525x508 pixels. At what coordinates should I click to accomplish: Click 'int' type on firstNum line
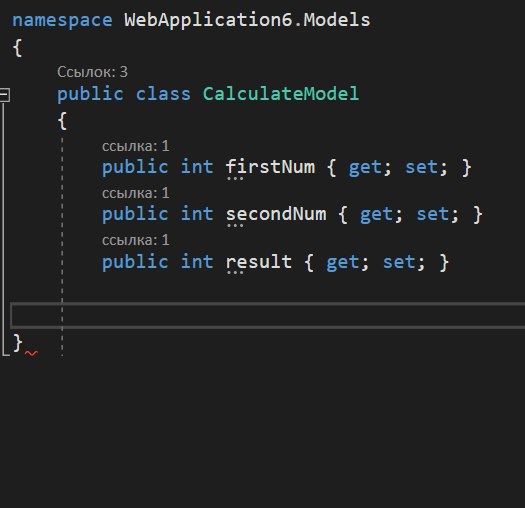(x=197, y=167)
